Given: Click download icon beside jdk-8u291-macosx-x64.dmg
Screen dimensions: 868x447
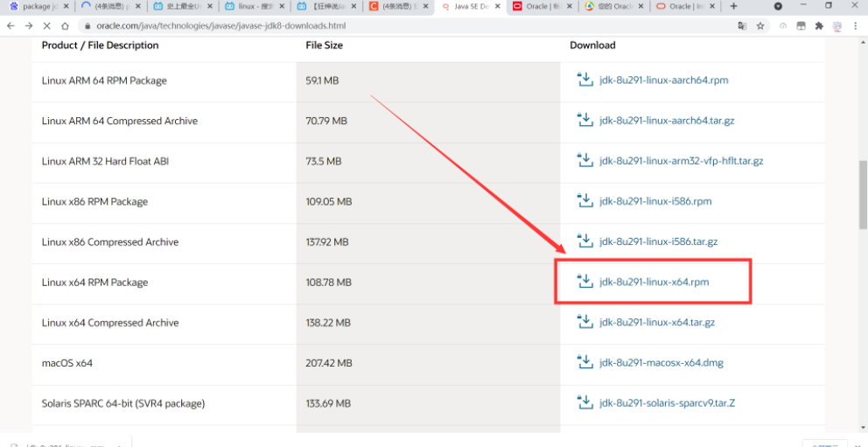Looking at the screenshot, I should (x=584, y=363).
